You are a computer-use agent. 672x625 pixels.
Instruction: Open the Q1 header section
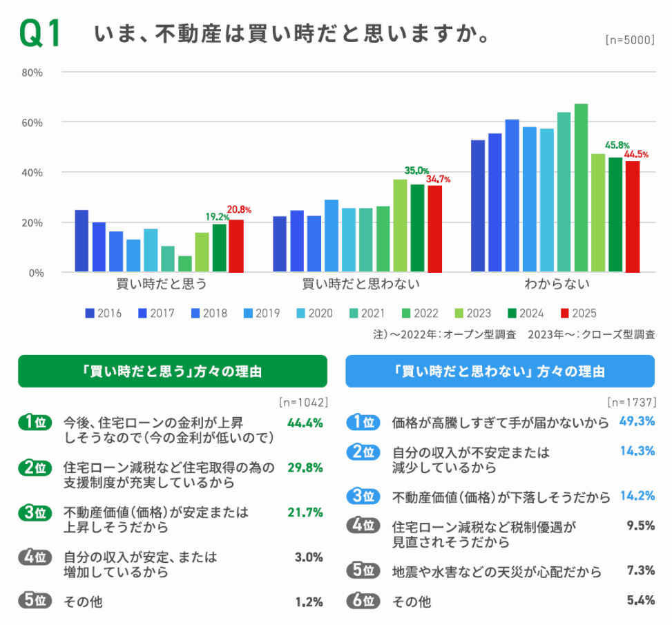38,31
